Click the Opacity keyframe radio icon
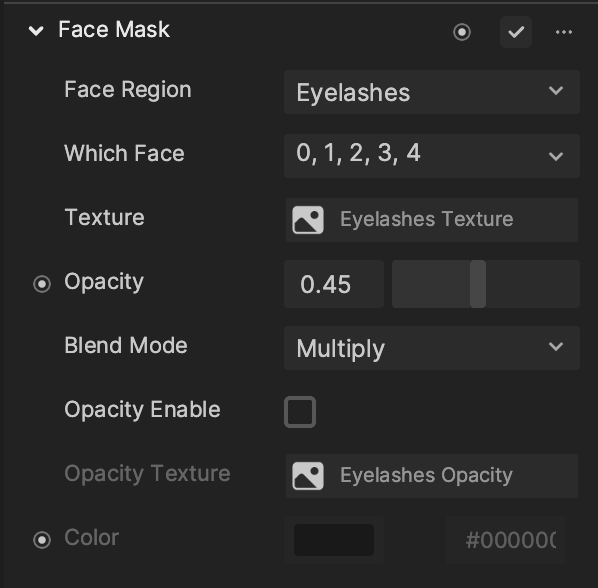This screenshot has width=598, height=588. [42, 284]
